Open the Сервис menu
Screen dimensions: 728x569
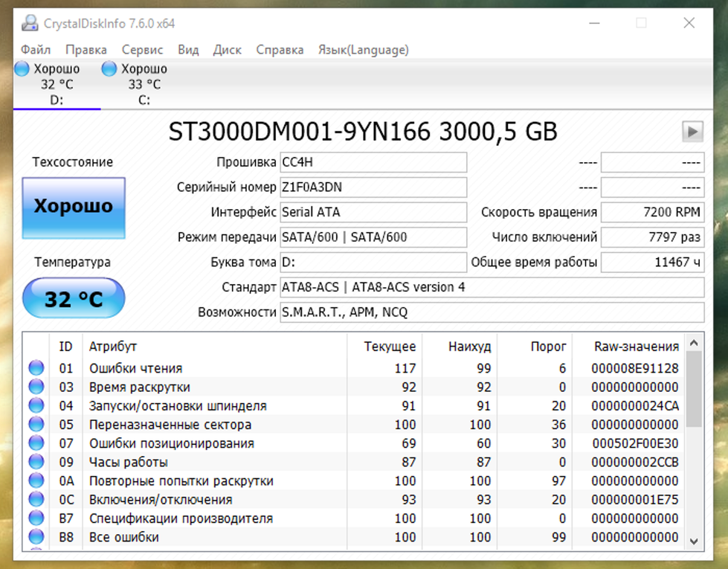pyautogui.click(x=142, y=50)
